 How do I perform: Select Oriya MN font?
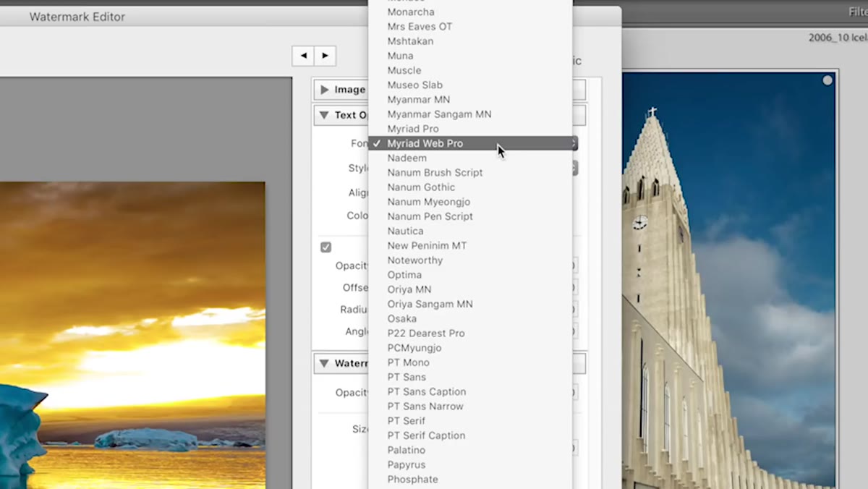click(x=470, y=289)
